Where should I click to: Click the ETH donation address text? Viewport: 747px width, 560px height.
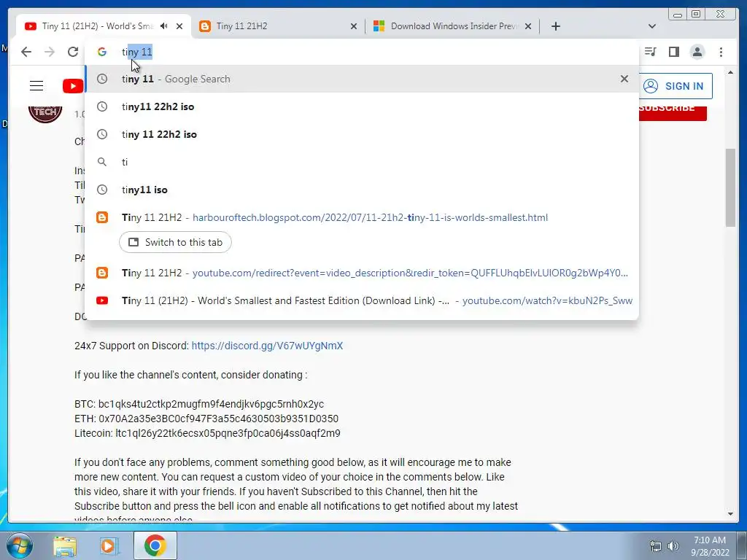point(218,419)
